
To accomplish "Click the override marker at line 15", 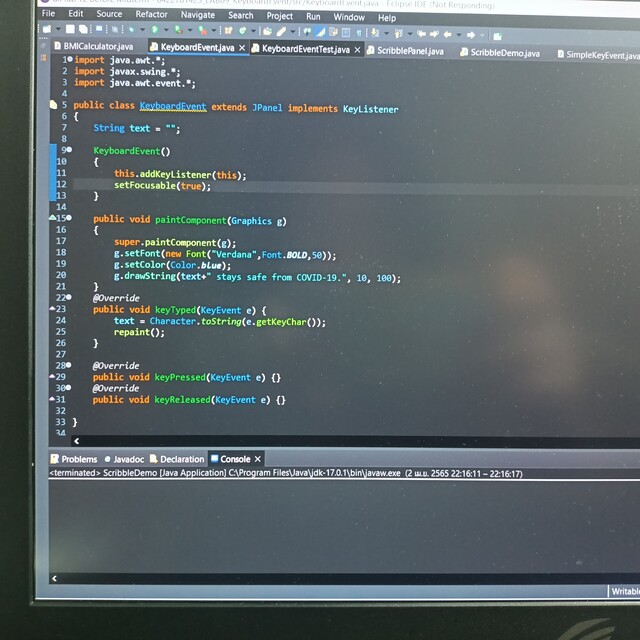I will 53,218.
